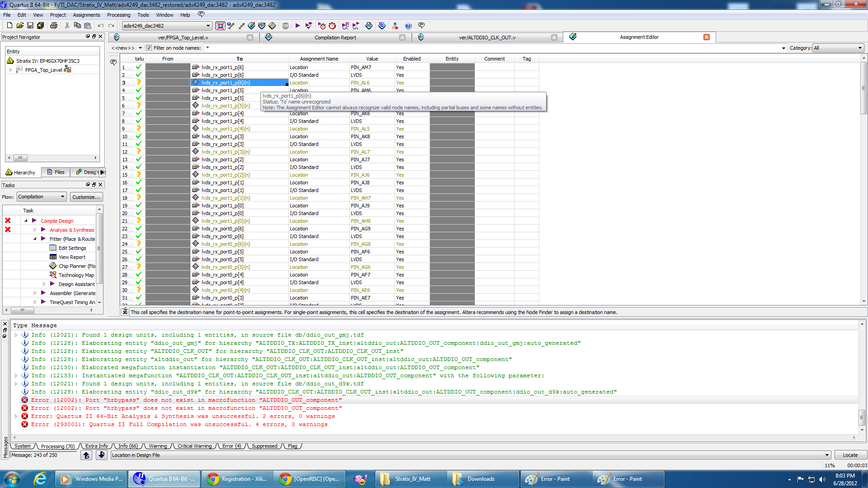868x488 pixels.
Task: Open the Flow Compilation dropdown
Action: click(x=42, y=197)
